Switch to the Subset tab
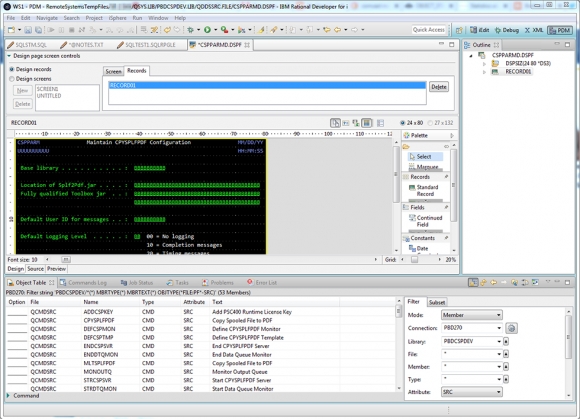Viewport: 580px width, 419px height. click(437, 302)
